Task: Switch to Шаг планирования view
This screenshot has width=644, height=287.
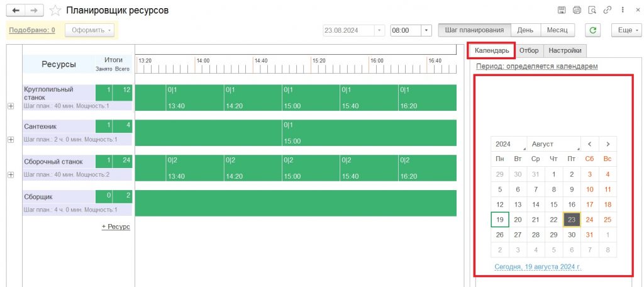Action: (x=474, y=30)
